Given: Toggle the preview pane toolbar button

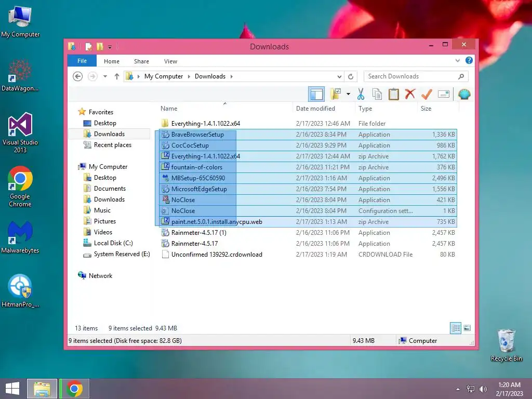Looking at the screenshot, I should 316,94.
